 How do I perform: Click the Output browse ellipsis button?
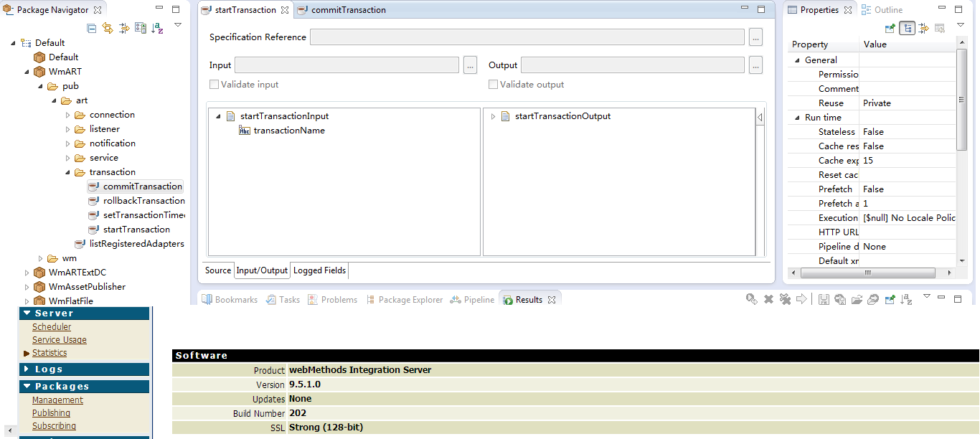pos(755,65)
